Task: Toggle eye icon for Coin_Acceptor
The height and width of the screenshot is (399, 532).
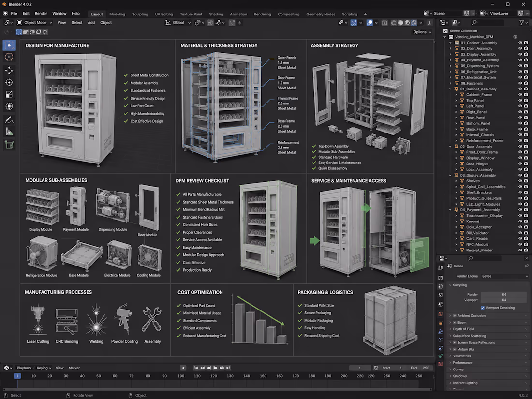Action: click(x=520, y=227)
